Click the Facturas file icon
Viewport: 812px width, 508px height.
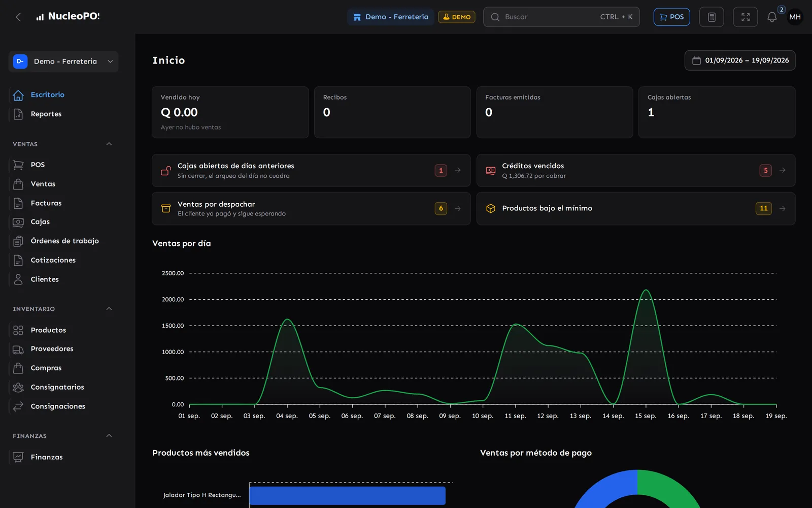click(x=18, y=203)
